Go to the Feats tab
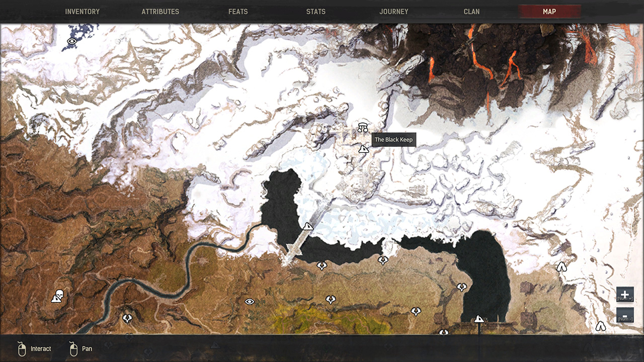This screenshot has height=362, width=644. pos(238,12)
